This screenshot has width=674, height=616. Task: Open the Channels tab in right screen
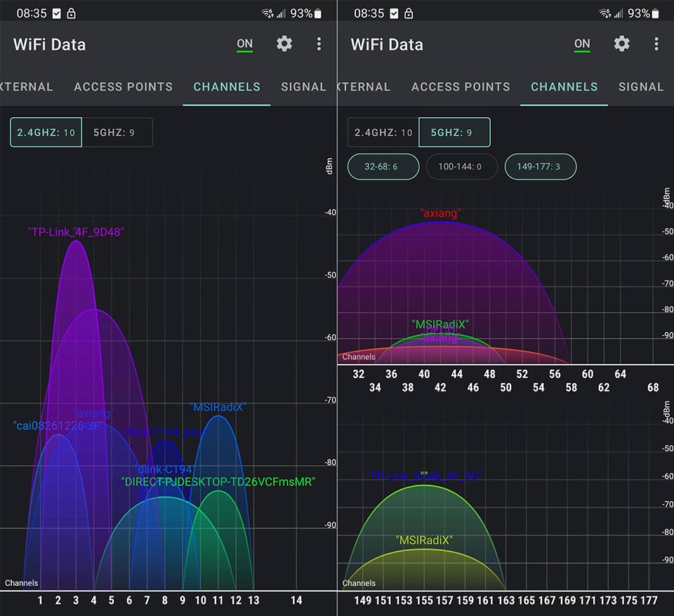(564, 87)
